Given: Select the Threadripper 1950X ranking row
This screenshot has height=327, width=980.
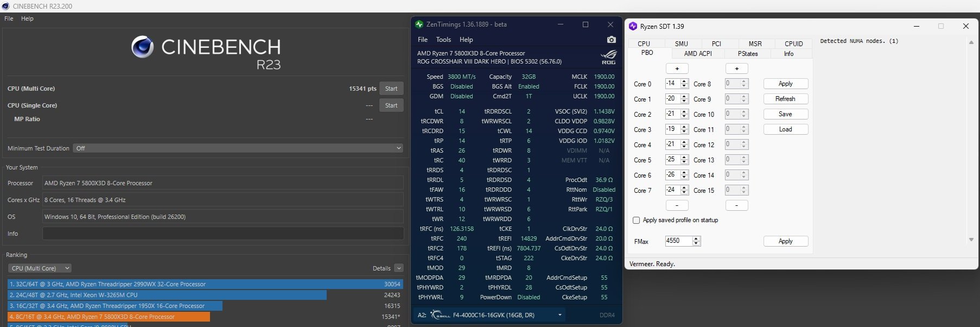Looking at the screenshot, I should click(x=205, y=306).
